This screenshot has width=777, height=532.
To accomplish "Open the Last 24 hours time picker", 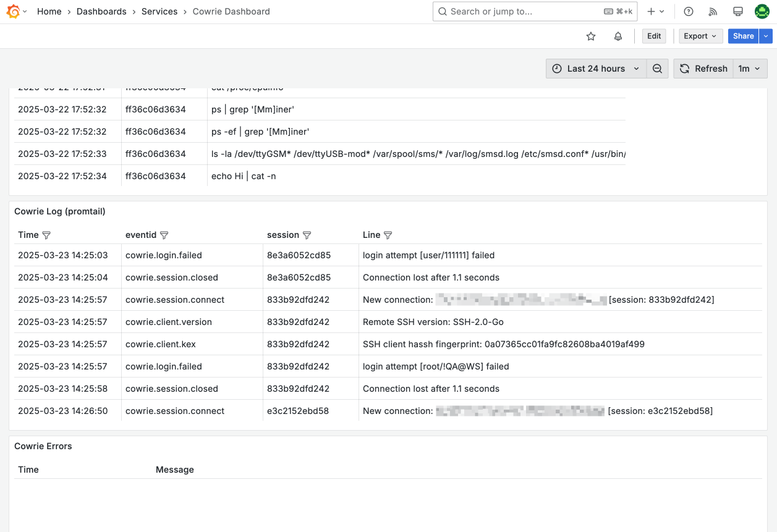I will pos(596,69).
